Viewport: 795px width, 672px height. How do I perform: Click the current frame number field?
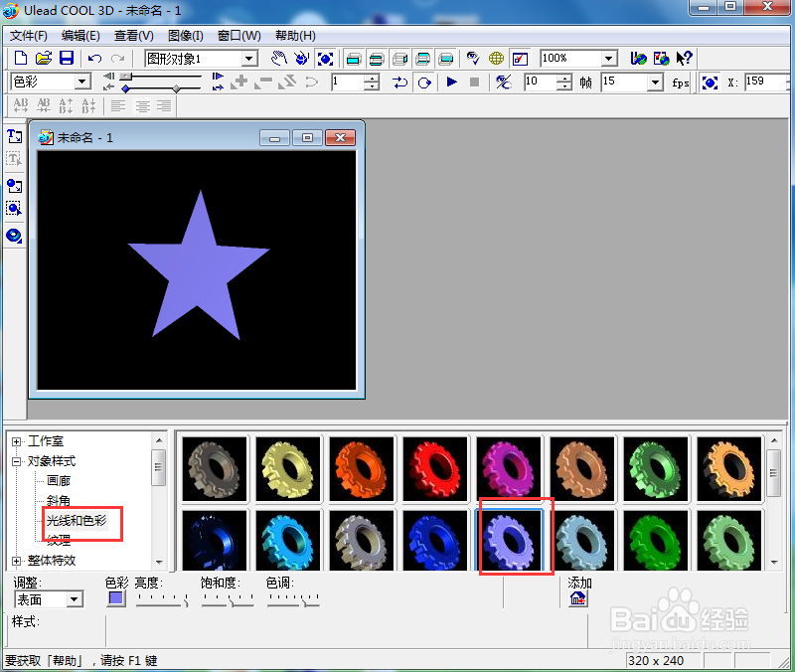(x=348, y=83)
